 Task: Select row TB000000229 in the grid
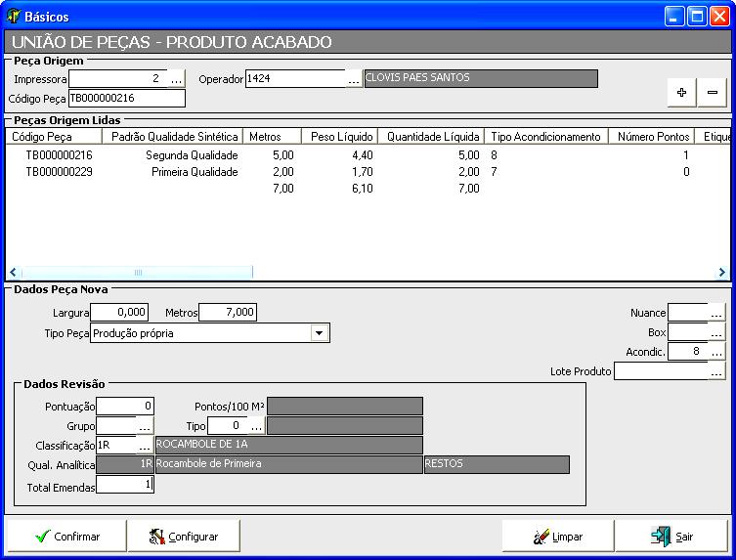pos(59,172)
